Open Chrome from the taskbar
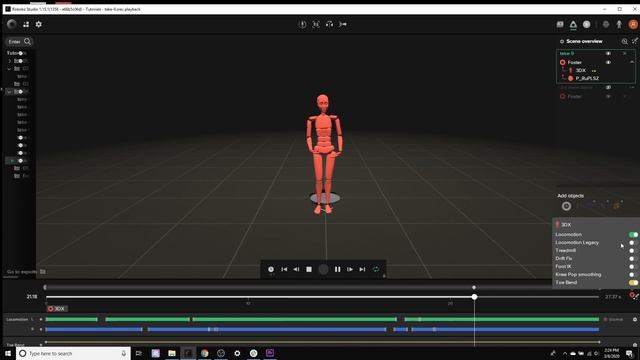Image resolution: width=640 pixels, height=360 pixels. pyautogui.click(x=204, y=353)
